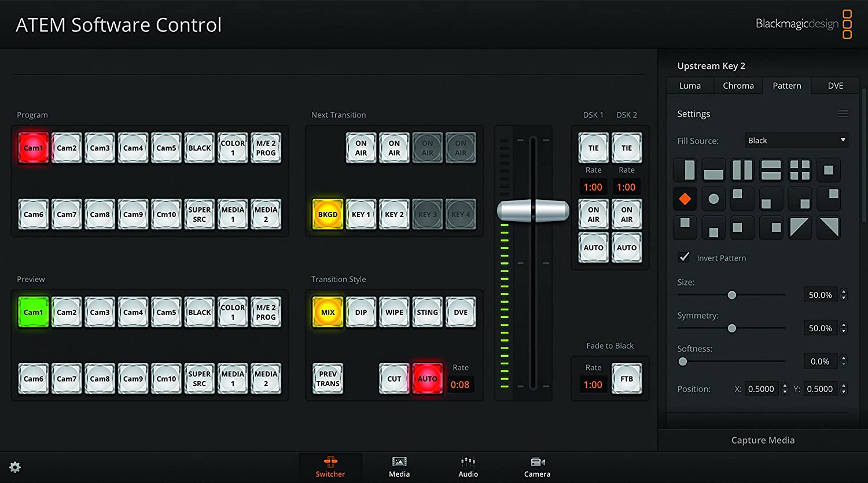Click the Softness slider handle

pos(683,361)
